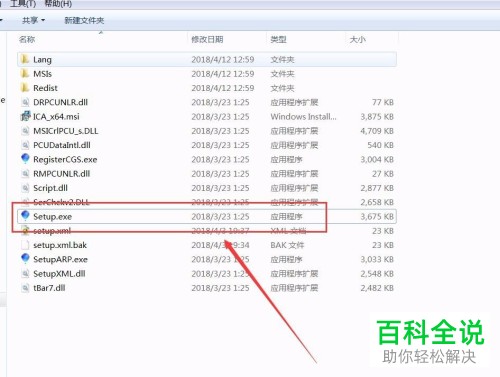500x377 pixels.
Task: Sort by the 修改日期 column header
Action: (207, 39)
